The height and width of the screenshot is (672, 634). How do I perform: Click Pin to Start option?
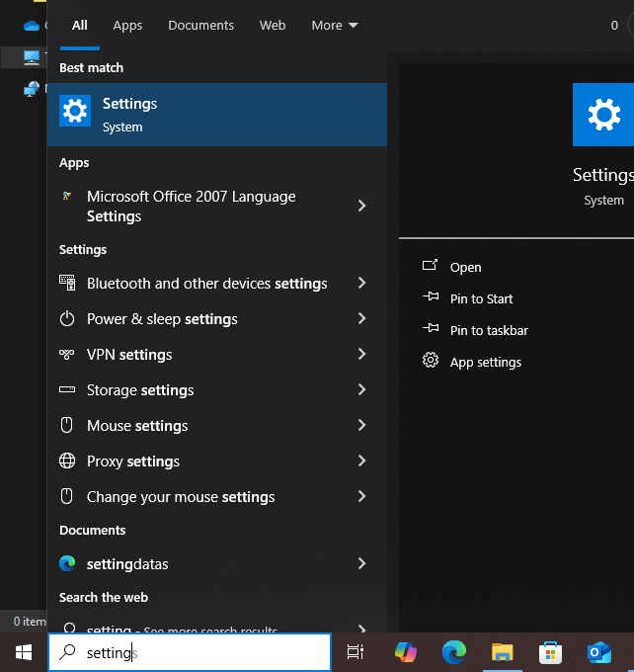point(482,298)
